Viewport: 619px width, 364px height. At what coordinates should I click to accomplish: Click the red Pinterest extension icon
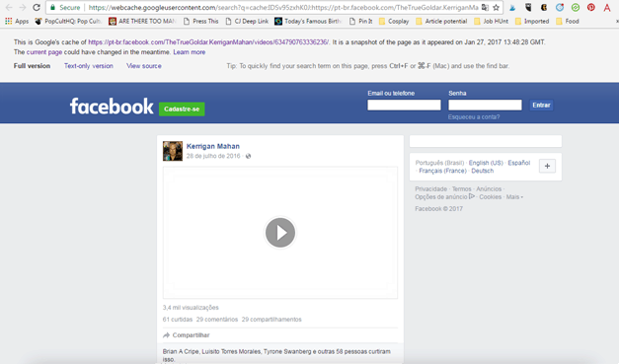tap(591, 8)
